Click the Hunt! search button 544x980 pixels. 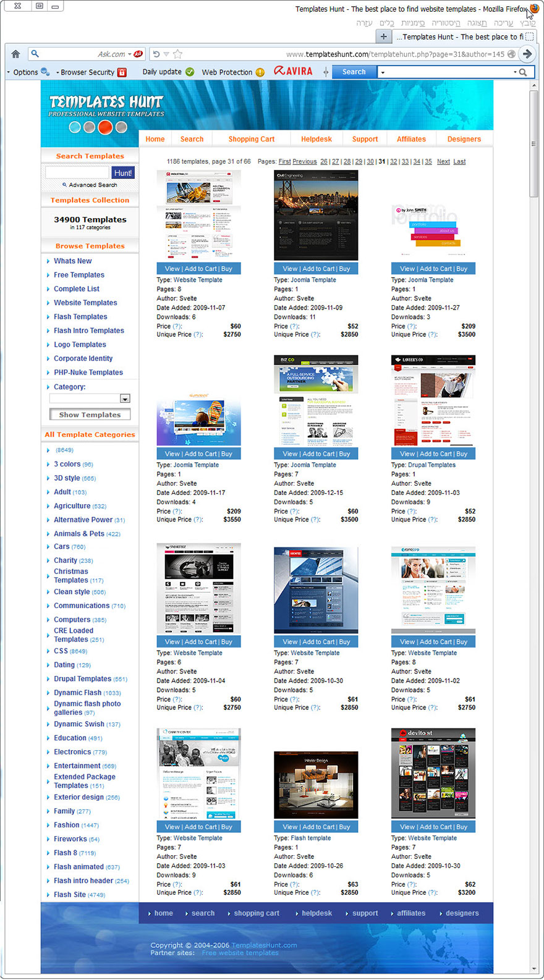pyautogui.click(x=123, y=173)
